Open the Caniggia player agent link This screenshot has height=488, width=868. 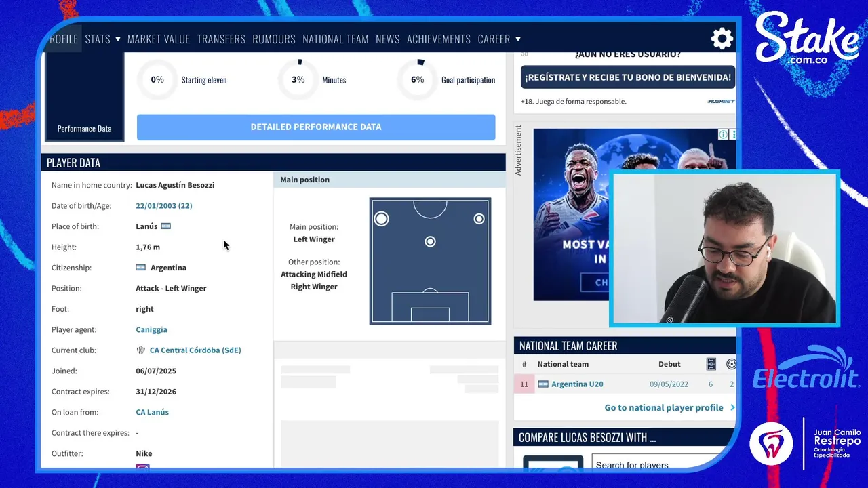click(151, 330)
